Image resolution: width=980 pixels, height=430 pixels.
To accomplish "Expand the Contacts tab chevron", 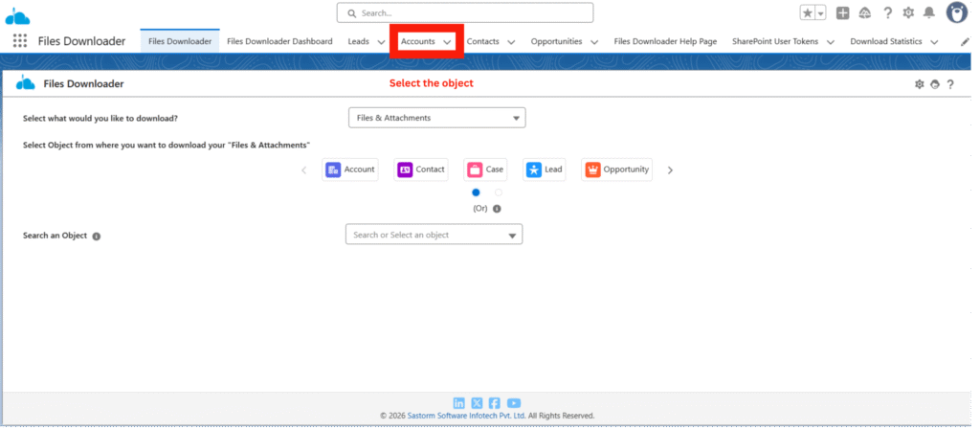I will [x=511, y=42].
